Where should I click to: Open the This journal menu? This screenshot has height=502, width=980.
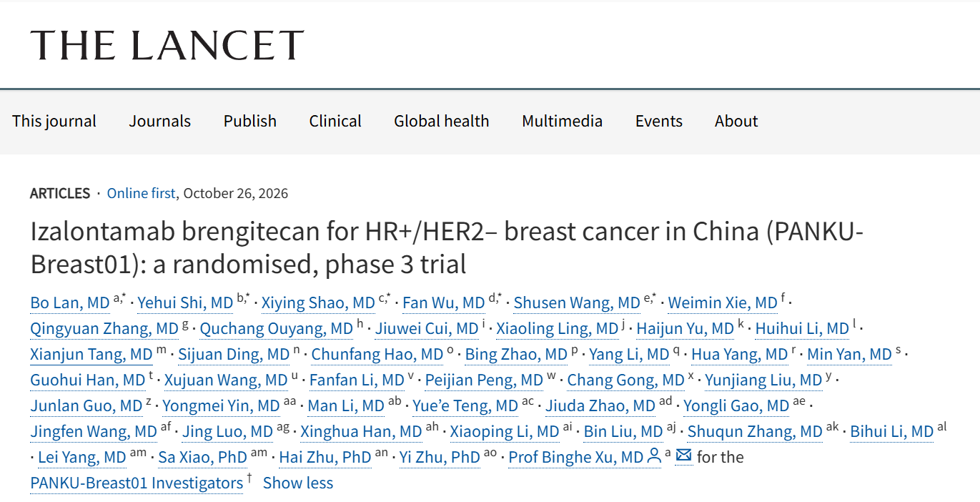coord(54,121)
